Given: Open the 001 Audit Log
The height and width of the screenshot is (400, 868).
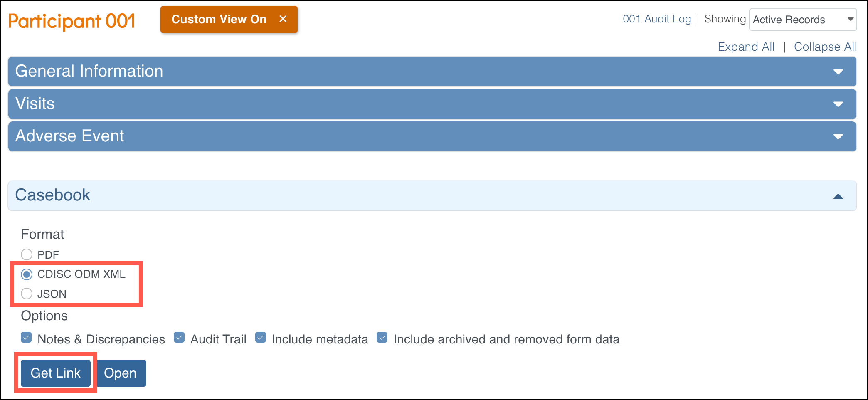Looking at the screenshot, I should (x=657, y=19).
